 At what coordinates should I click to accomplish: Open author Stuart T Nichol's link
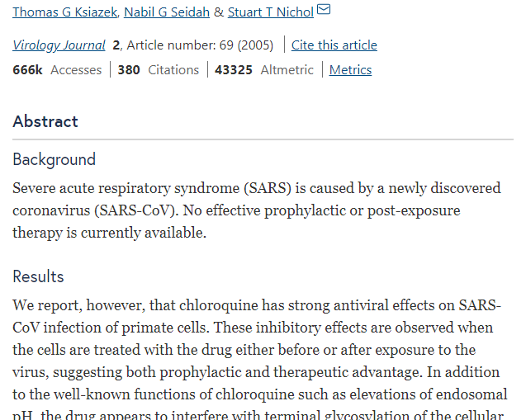(270, 12)
